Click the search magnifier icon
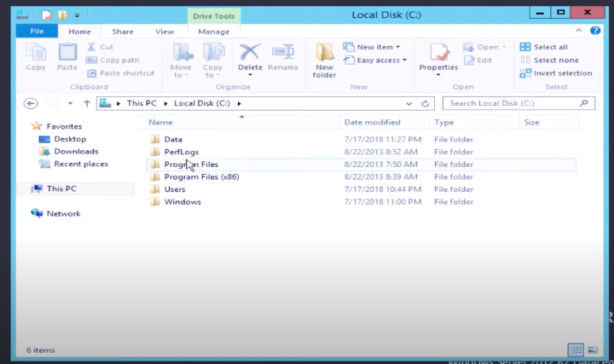Screen dimensions: 614x364 [x=584, y=103]
